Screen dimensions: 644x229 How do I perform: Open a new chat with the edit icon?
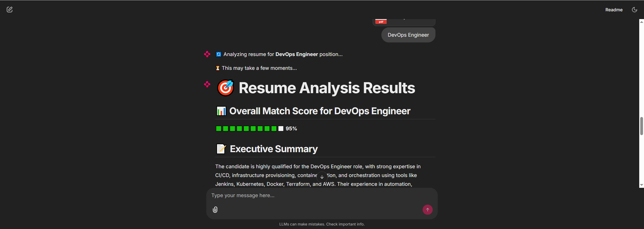[x=10, y=10]
